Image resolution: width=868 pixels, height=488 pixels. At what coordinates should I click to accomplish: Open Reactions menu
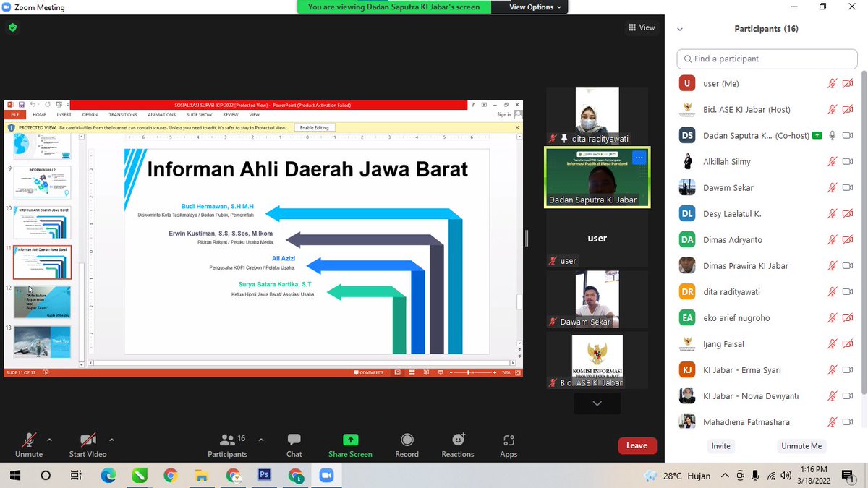click(458, 445)
